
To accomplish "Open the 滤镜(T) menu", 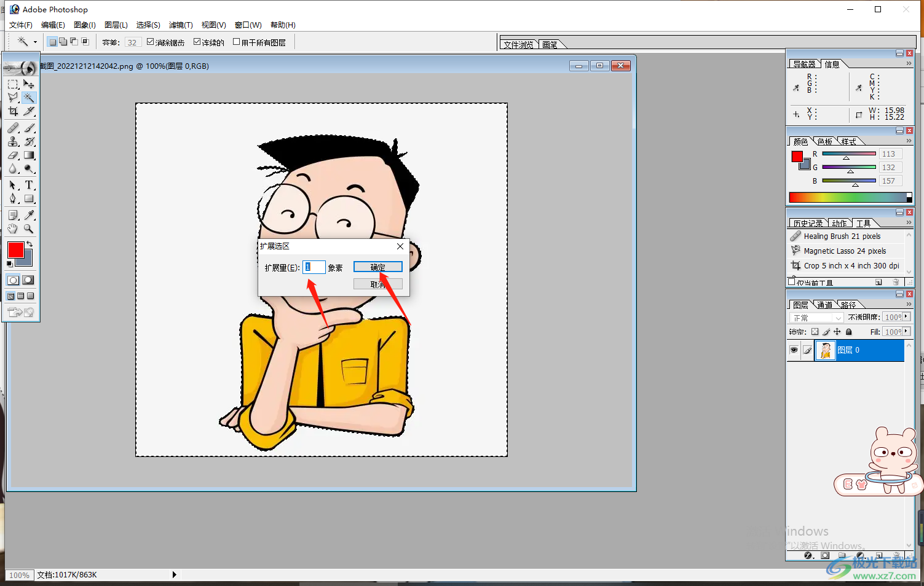I will click(x=181, y=25).
